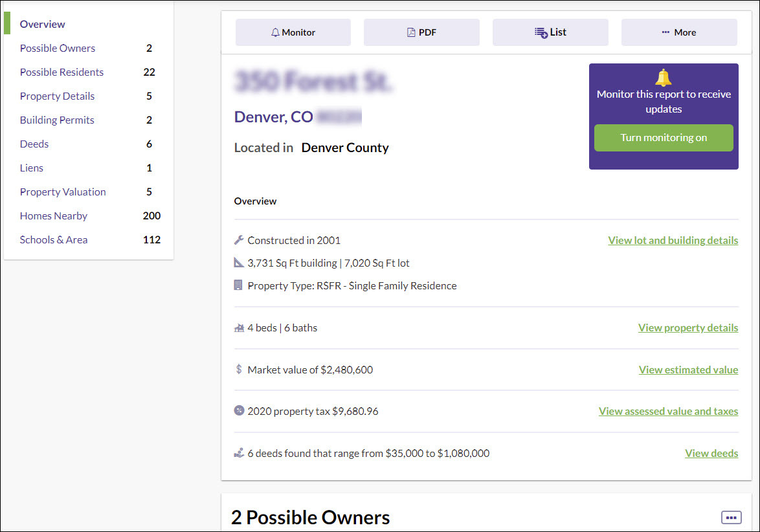Click the List icon with plus sign
760x532 pixels.
541,32
